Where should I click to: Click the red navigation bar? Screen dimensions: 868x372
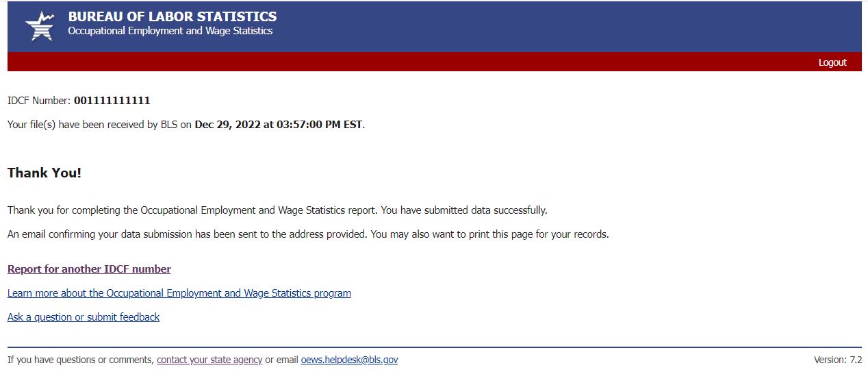coord(411,62)
